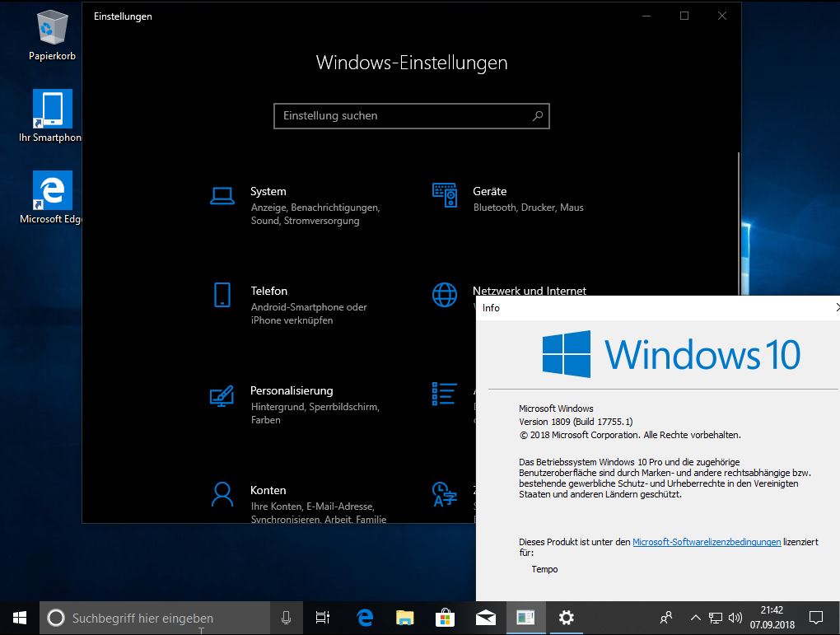The height and width of the screenshot is (635, 840).
Task: Open the Konten category title
Action: (x=268, y=490)
